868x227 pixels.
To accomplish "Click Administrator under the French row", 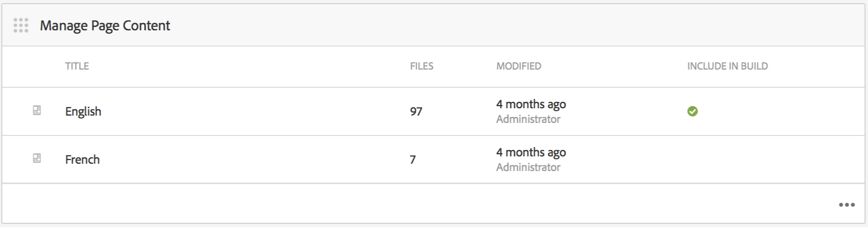I will pyautogui.click(x=528, y=167).
